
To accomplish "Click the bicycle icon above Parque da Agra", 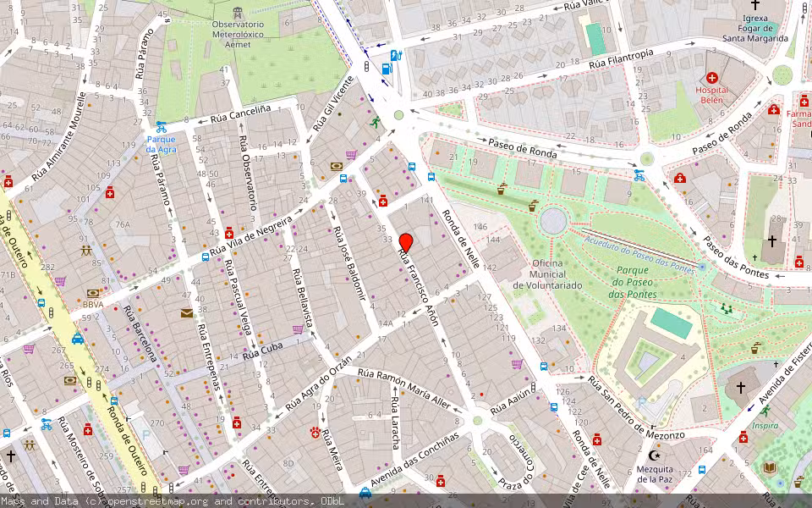I will (x=161, y=128).
